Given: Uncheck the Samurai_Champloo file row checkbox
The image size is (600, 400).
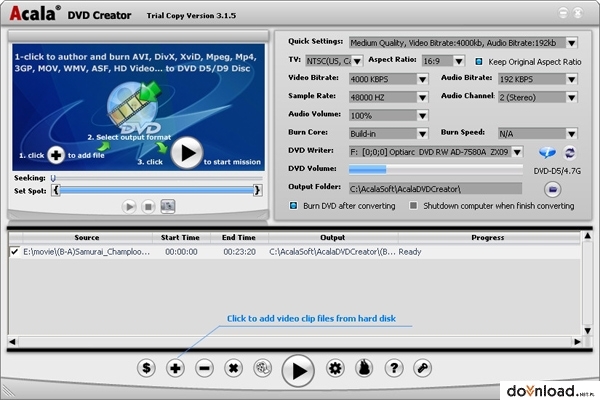Looking at the screenshot, I should click(15, 251).
